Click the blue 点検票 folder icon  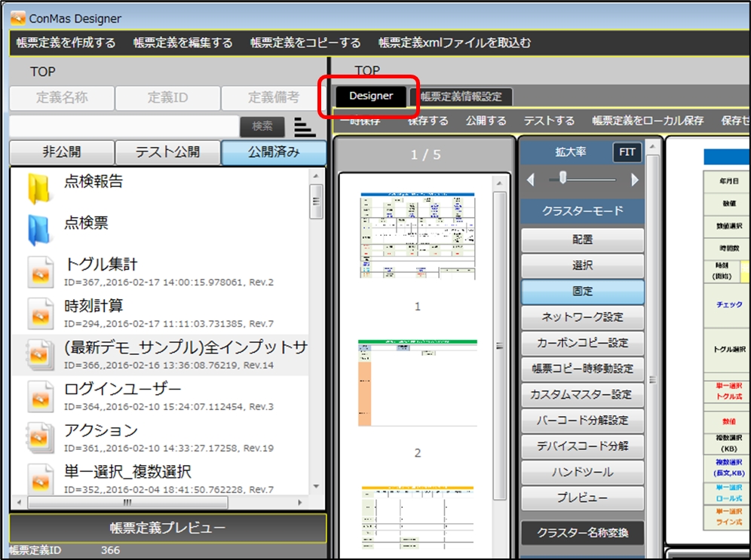tap(38, 230)
